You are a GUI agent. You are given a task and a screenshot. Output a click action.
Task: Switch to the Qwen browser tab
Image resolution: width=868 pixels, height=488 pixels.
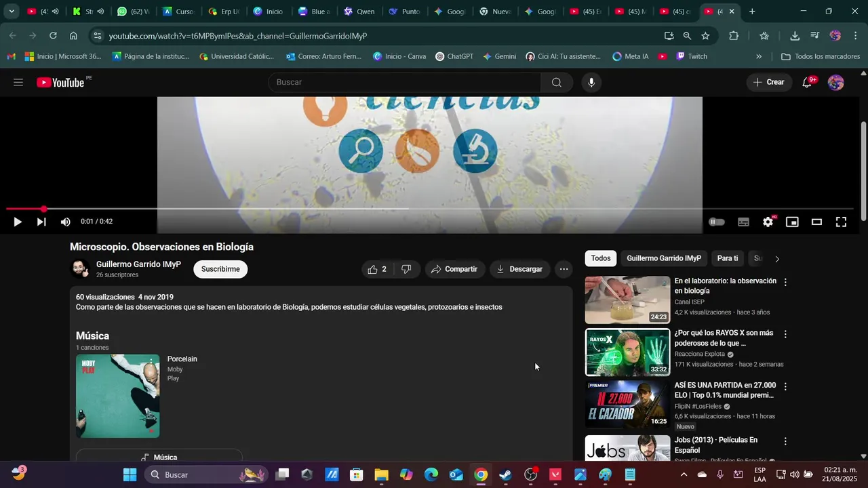point(359,12)
